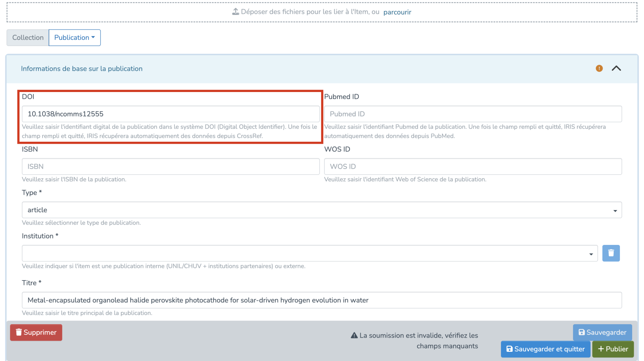Click the Informations de base sur la publication heading
Image resolution: width=644 pixels, height=361 pixels.
82,69
